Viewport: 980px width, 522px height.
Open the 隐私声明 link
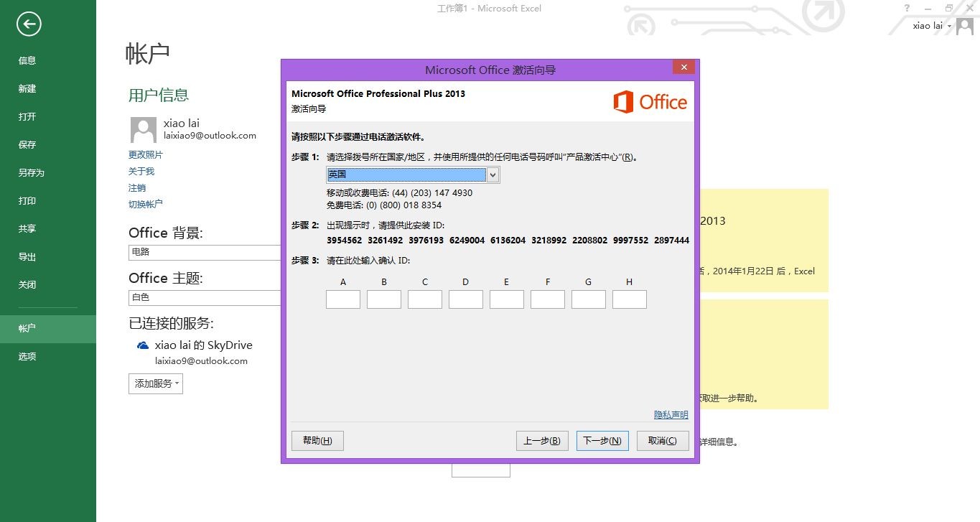(x=671, y=415)
